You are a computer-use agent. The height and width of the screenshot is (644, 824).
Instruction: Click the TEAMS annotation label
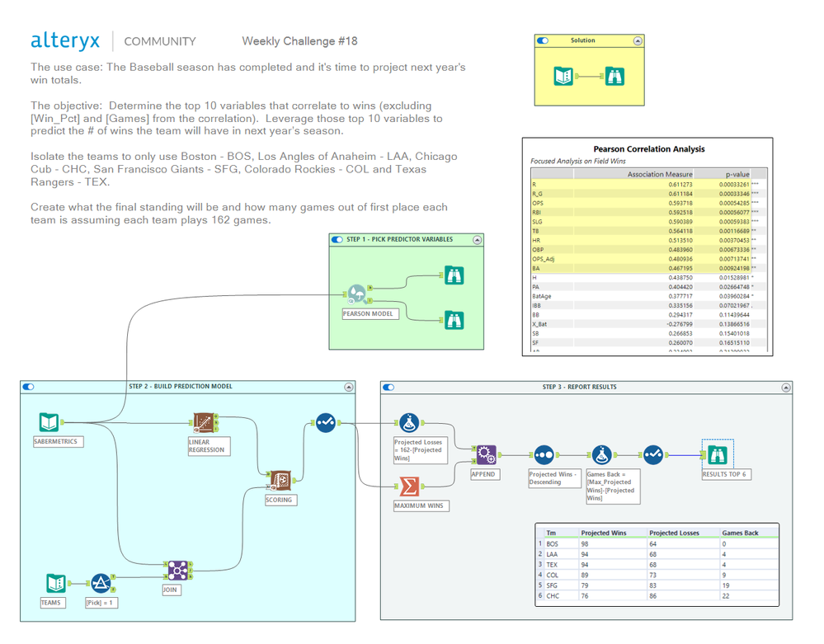click(x=53, y=603)
